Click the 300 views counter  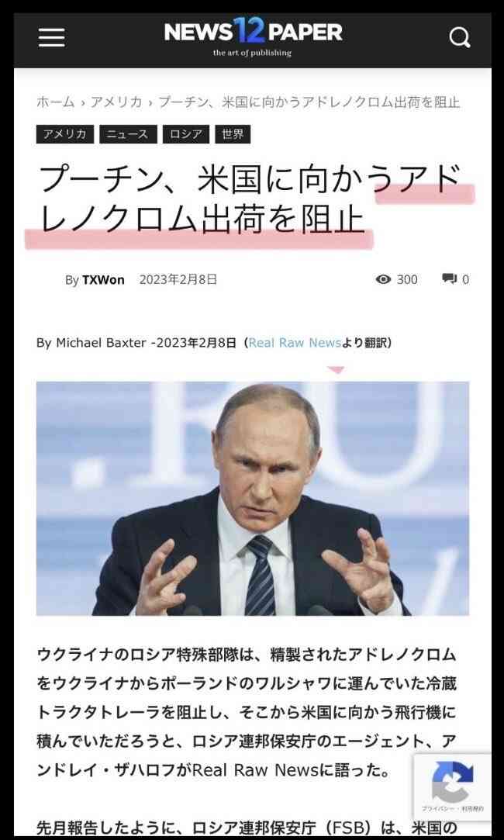coord(407,280)
